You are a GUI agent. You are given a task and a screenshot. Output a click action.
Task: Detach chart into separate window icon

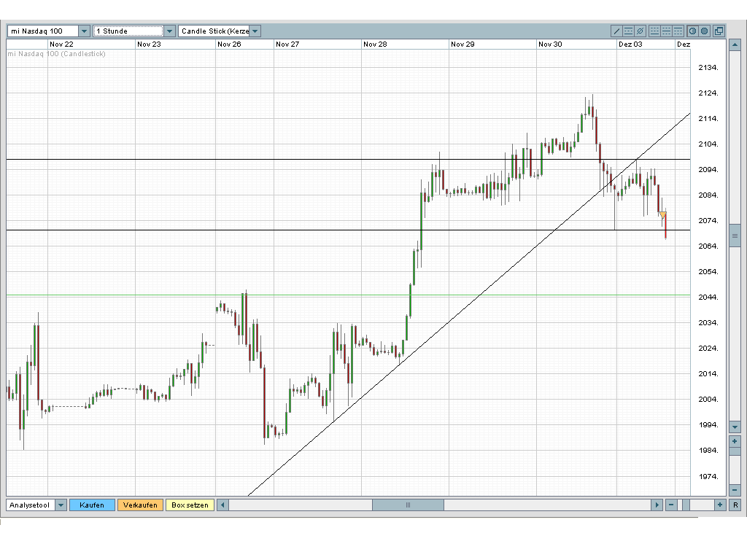pos(719,31)
